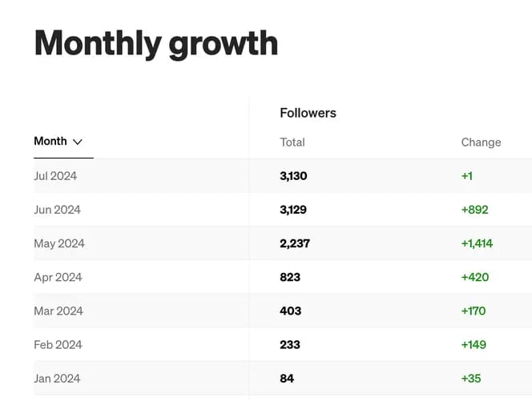
Task: Click the +892 change value
Action: 474,210
